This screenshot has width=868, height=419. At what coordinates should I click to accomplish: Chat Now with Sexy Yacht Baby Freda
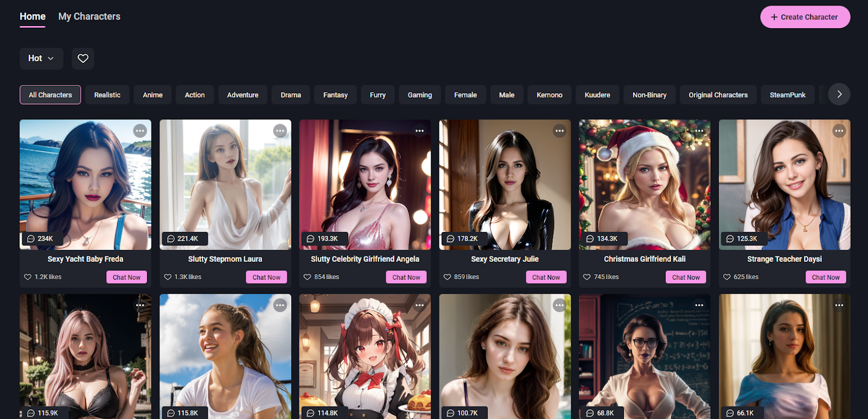126,277
